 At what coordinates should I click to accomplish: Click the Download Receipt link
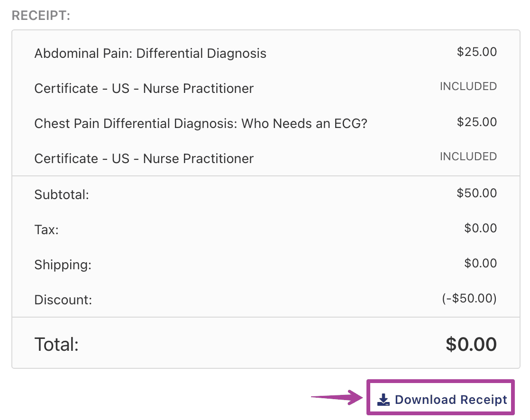[x=442, y=400]
